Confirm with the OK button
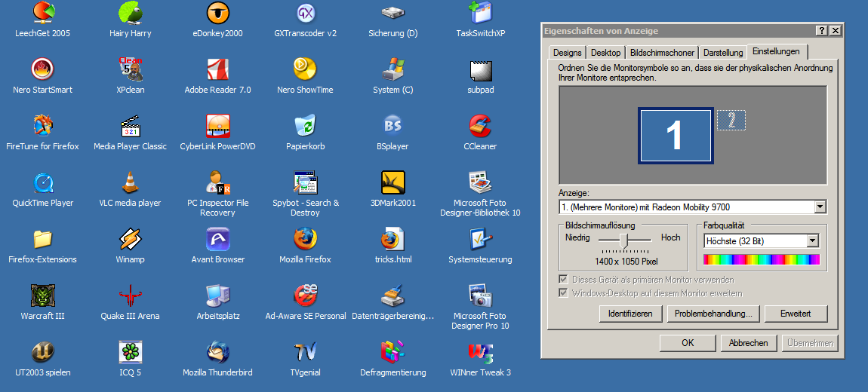868x392 pixels. [x=688, y=343]
